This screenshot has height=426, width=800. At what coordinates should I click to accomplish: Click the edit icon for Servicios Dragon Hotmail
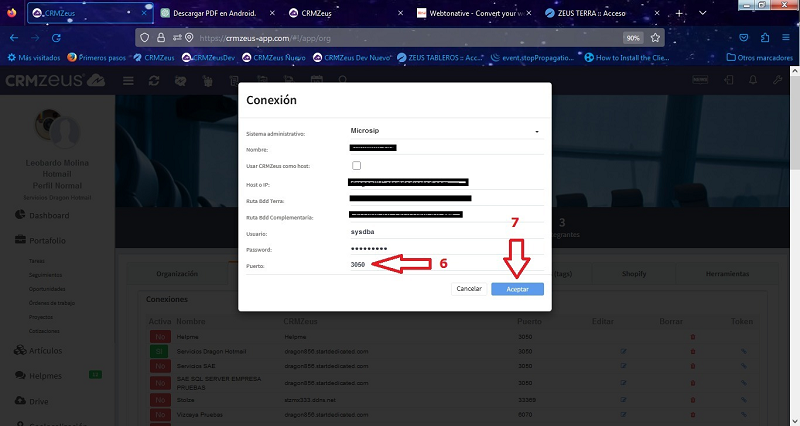click(x=624, y=352)
